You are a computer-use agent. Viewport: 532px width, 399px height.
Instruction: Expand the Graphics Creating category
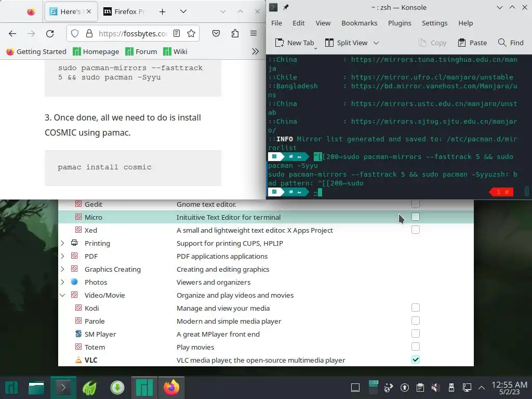coord(62,269)
